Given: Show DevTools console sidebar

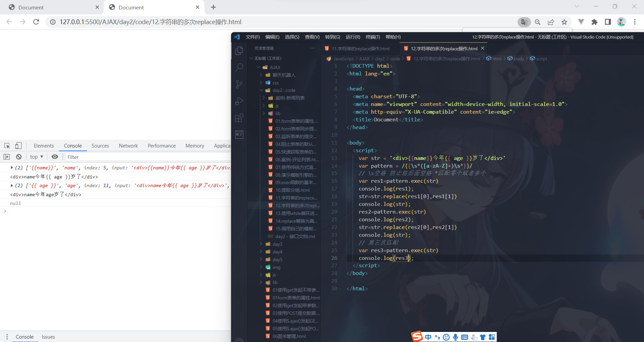Looking at the screenshot, I should click(x=7, y=157).
